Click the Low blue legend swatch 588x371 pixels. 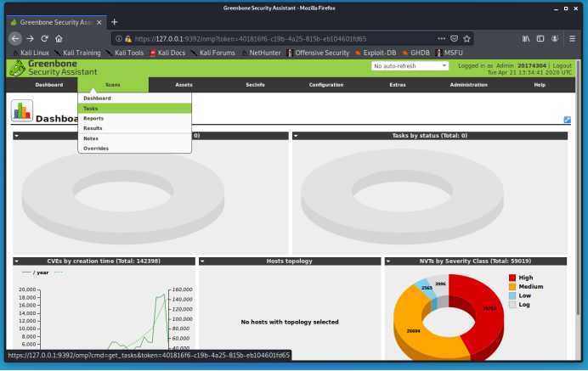tap(512, 295)
